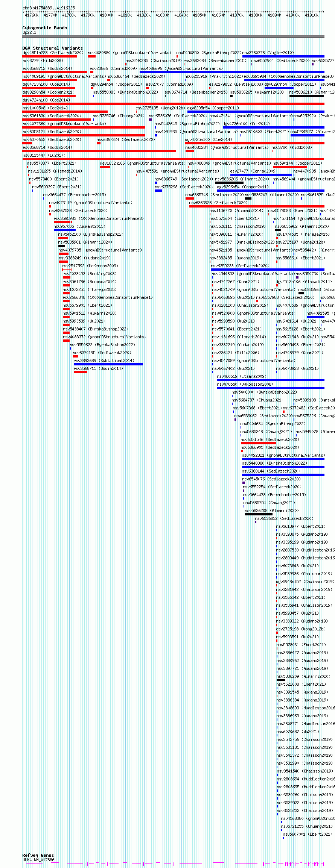Click esv27077 (Conrad2009) label
The image size is (335, 868).
point(169,84)
